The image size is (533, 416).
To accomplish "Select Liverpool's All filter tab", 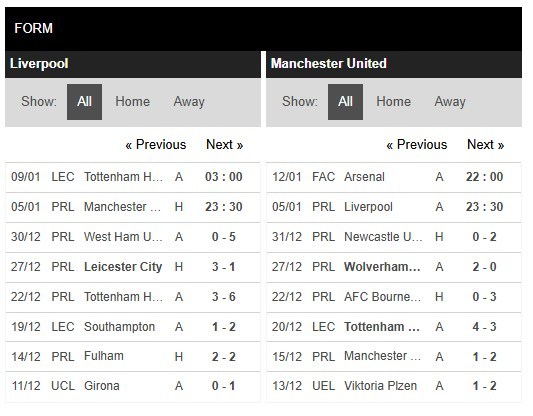I will 84,102.
